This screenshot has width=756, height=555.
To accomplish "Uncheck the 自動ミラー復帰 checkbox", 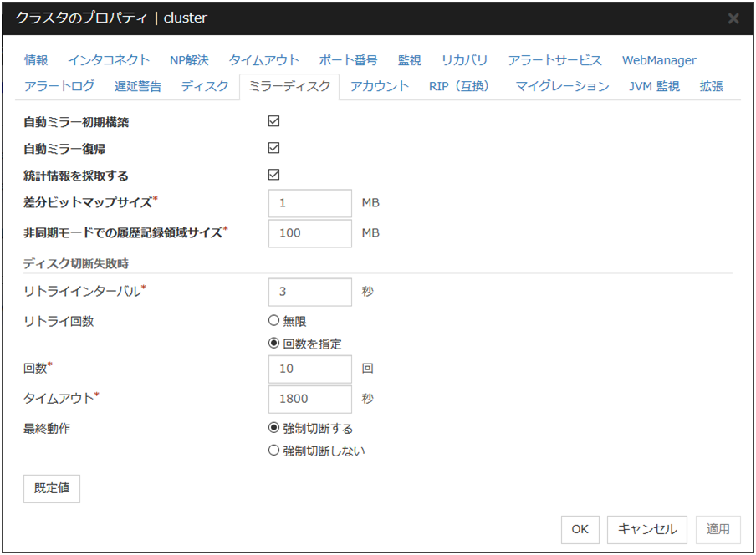I will (x=273, y=148).
